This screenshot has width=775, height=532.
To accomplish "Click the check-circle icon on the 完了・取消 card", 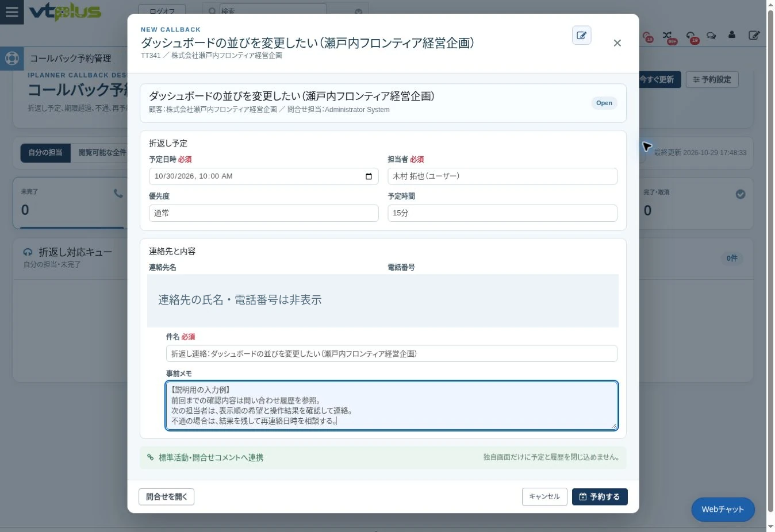I will coord(741,194).
